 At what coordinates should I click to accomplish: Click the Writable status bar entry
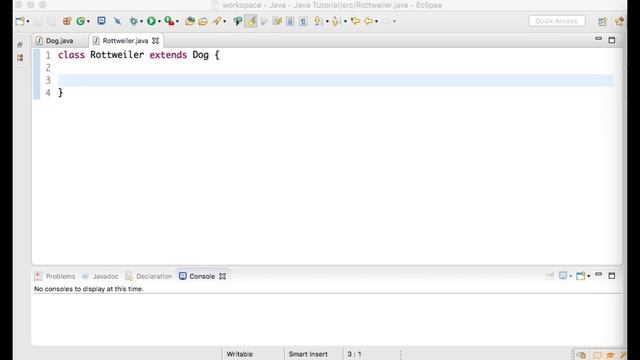(x=240, y=354)
